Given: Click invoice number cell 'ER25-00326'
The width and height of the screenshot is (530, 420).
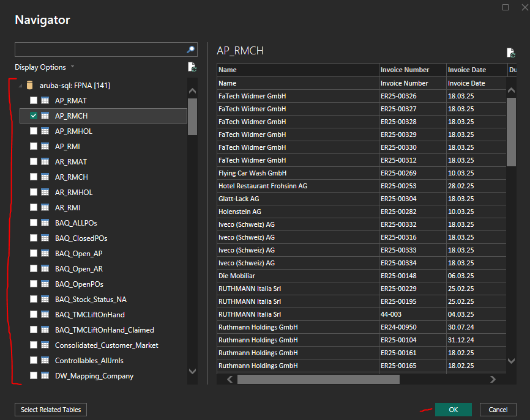Looking at the screenshot, I should [412, 96].
